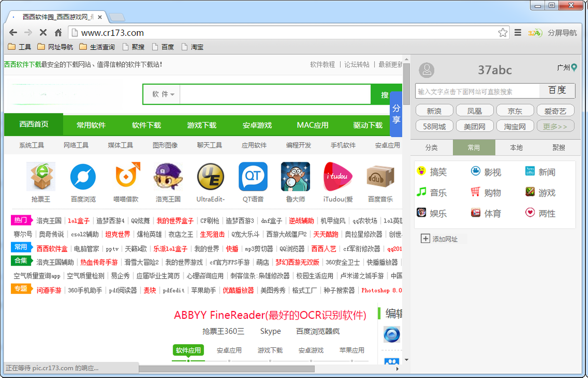
Task: Open the 网址导航 bookmarks folder
Action: click(x=55, y=47)
